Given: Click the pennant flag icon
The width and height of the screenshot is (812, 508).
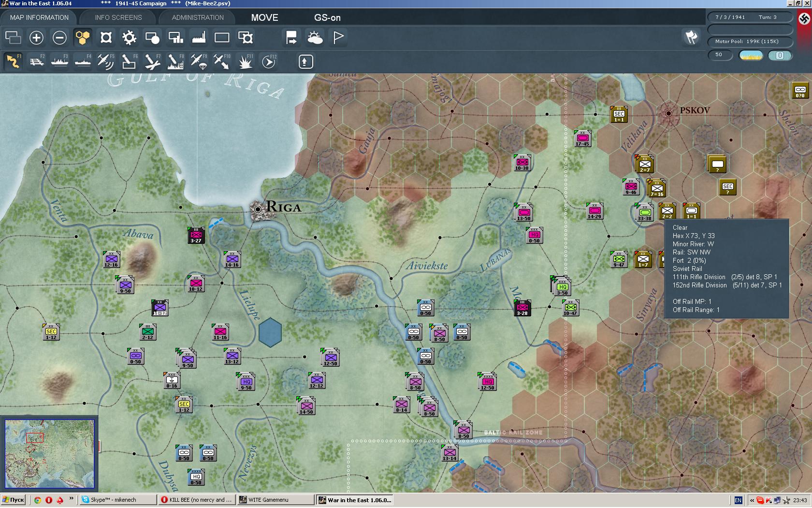Looking at the screenshot, I should [338, 37].
